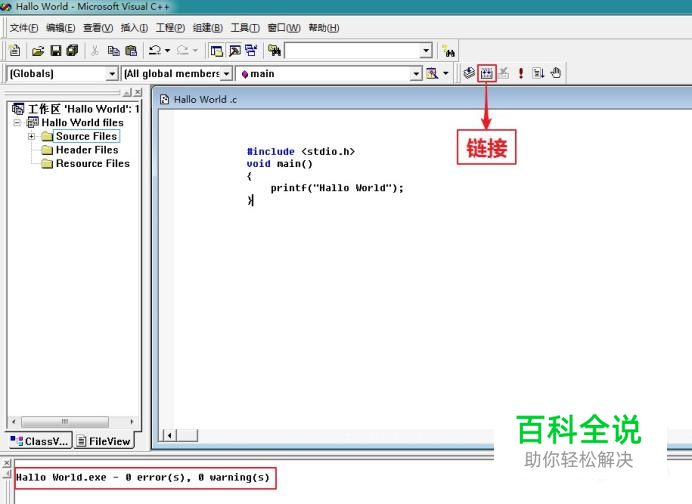Collapse the Hallo World files node

pyautogui.click(x=17, y=122)
